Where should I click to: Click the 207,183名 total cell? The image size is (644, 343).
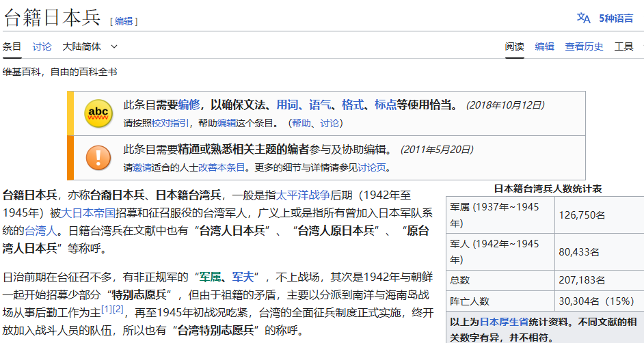point(600,280)
